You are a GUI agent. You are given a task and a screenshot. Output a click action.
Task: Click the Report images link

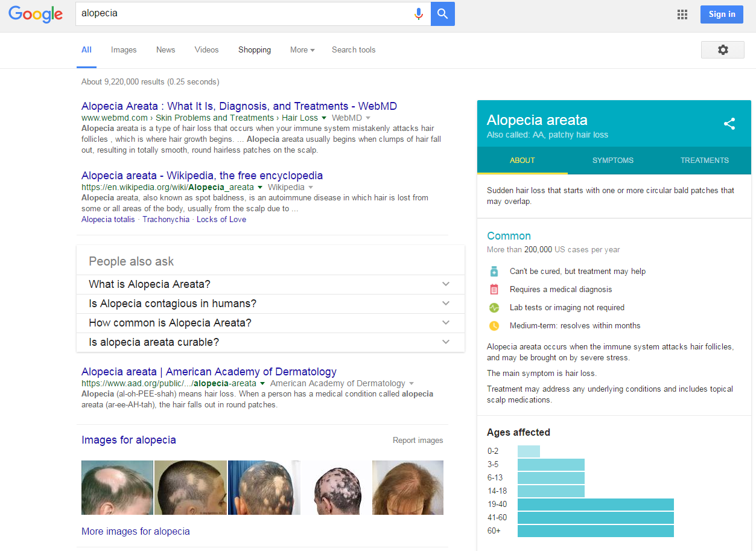click(x=418, y=441)
